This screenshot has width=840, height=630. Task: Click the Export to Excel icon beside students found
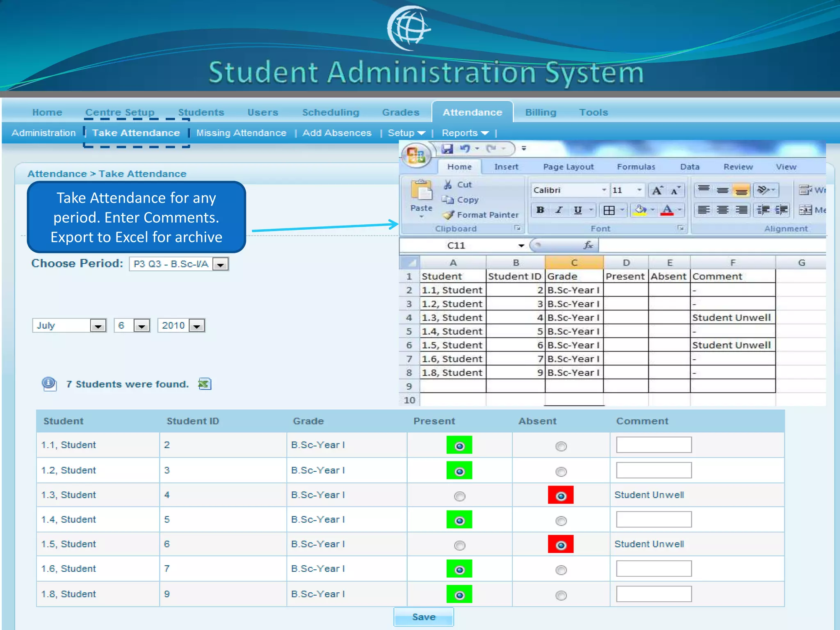(x=204, y=384)
